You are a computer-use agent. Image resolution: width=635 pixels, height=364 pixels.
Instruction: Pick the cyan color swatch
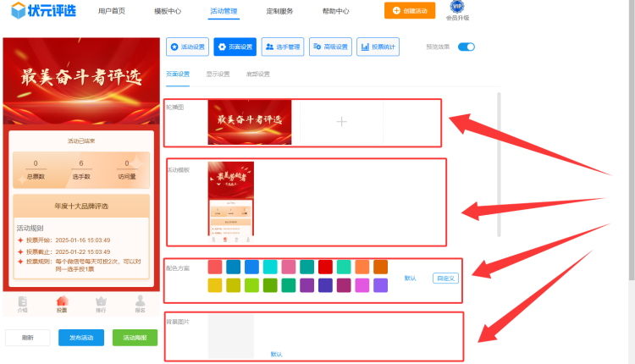(x=270, y=267)
